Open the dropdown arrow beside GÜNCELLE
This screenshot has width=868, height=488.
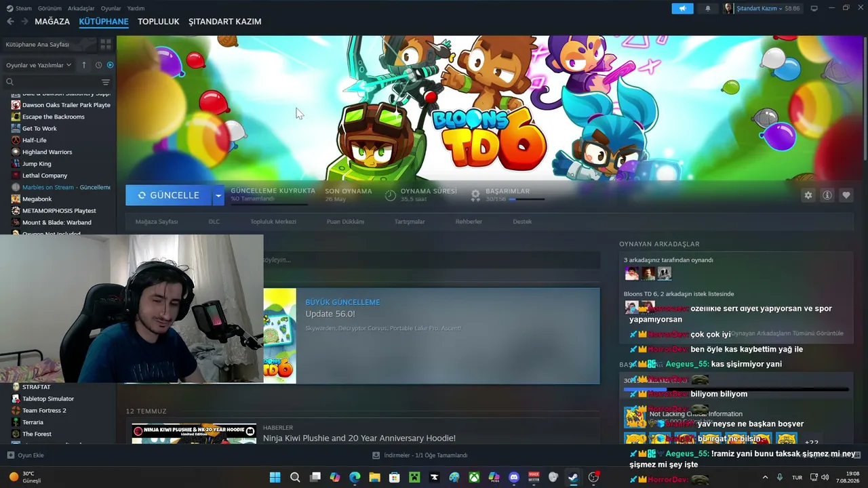[218, 195]
